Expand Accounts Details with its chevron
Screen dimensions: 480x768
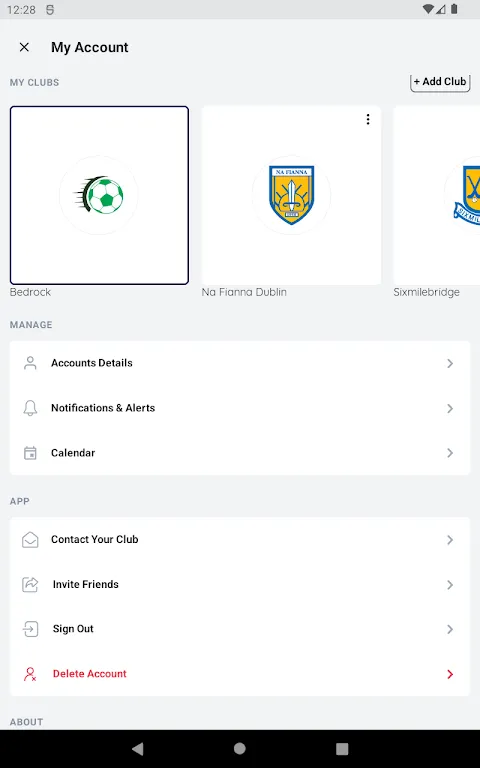point(450,363)
